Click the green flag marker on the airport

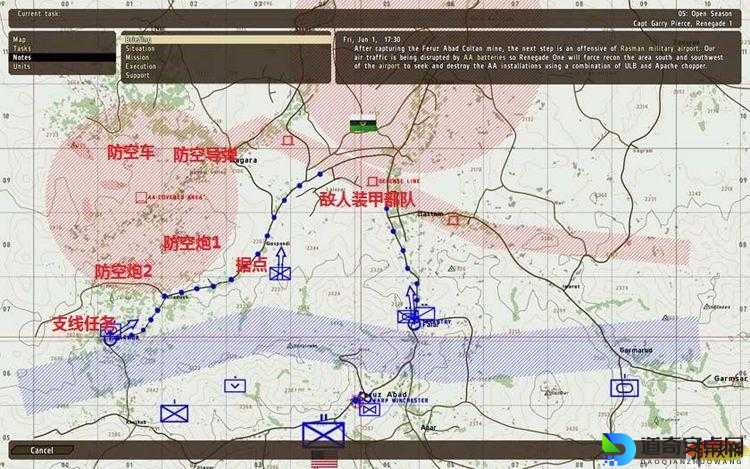coord(363,126)
